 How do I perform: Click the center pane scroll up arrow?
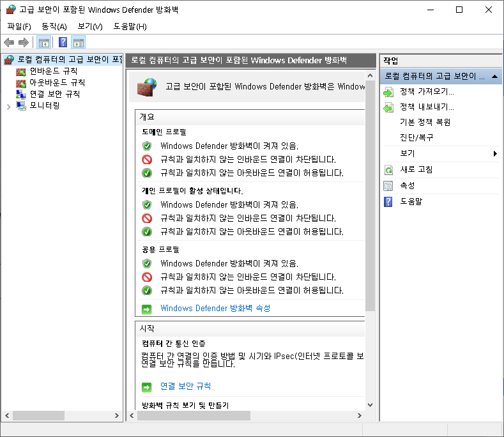pos(370,75)
